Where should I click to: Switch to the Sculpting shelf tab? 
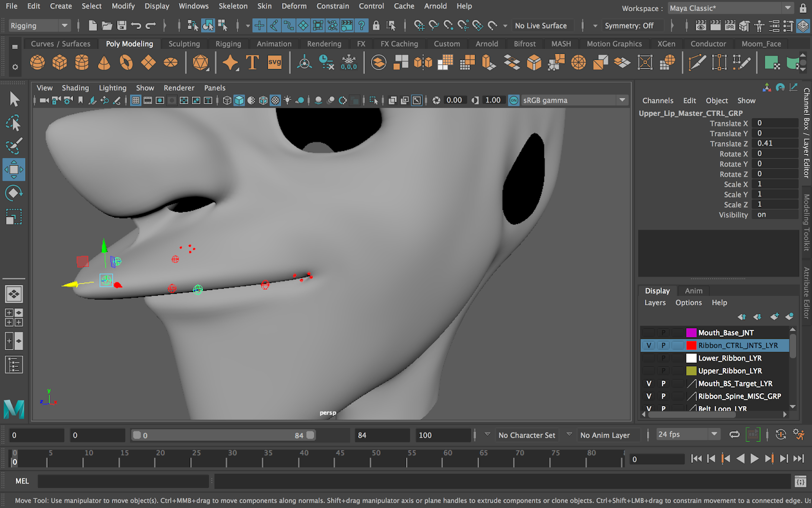(184, 44)
